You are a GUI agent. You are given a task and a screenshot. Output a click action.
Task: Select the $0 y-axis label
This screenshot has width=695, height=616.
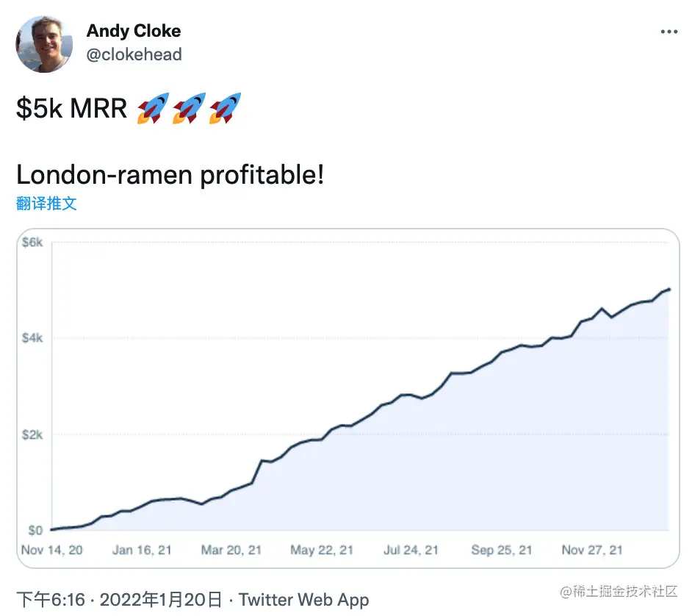click(x=35, y=531)
